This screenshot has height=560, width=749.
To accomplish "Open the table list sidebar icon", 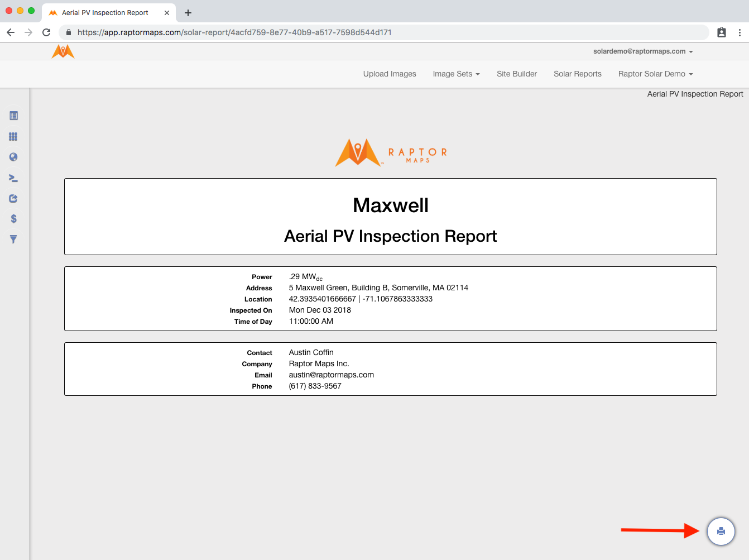I will tap(13, 116).
